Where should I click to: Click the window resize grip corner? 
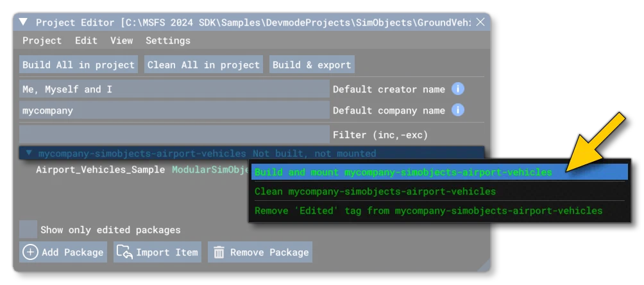[x=484, y=265]
